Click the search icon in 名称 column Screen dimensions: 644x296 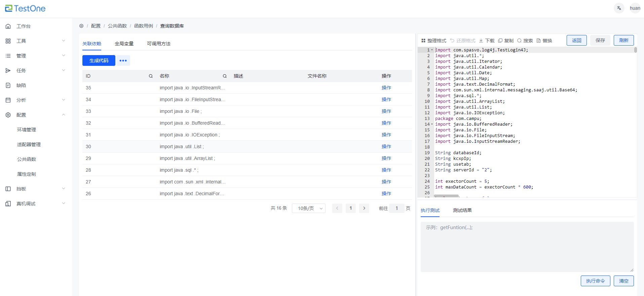pyautogui.click(x=225, y=76)
